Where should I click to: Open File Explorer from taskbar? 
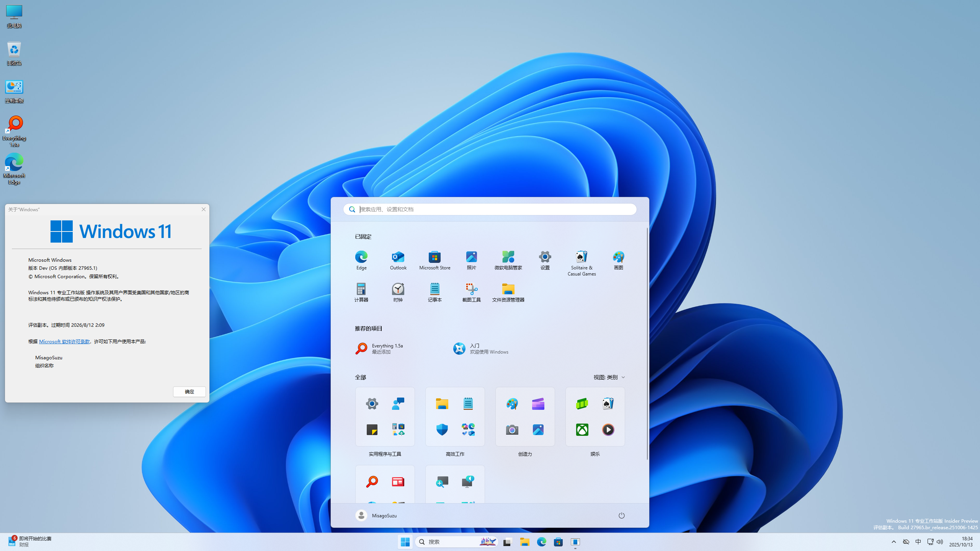pos(524,542)
